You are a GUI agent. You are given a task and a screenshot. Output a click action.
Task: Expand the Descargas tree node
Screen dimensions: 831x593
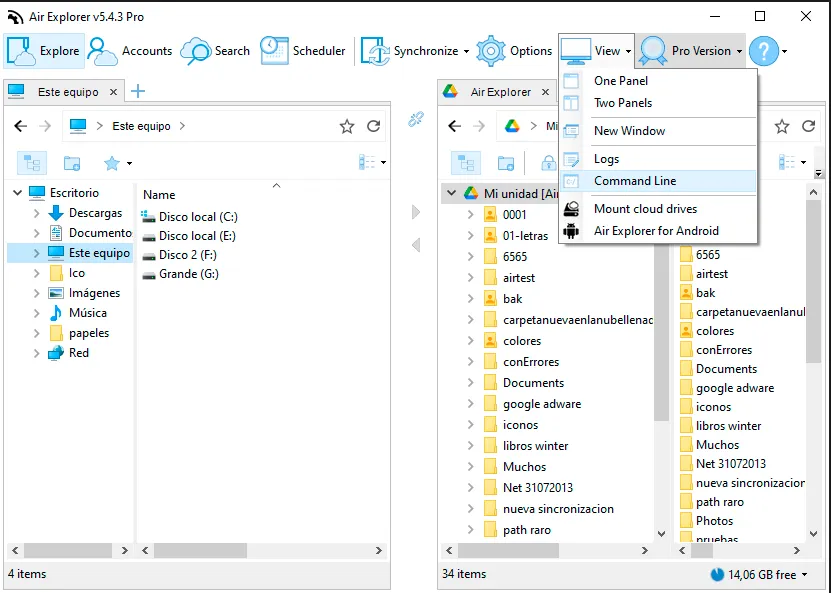[37, 213]
